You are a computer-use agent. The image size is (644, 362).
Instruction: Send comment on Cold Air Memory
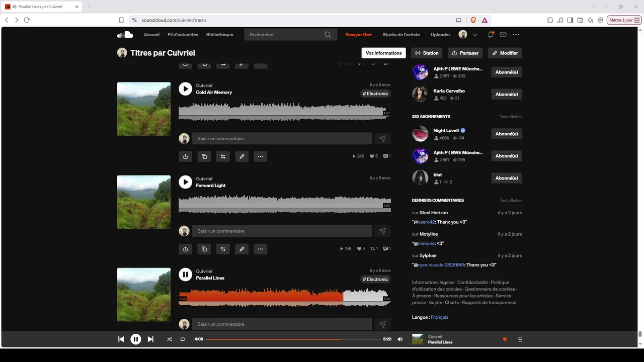[382, 138]
